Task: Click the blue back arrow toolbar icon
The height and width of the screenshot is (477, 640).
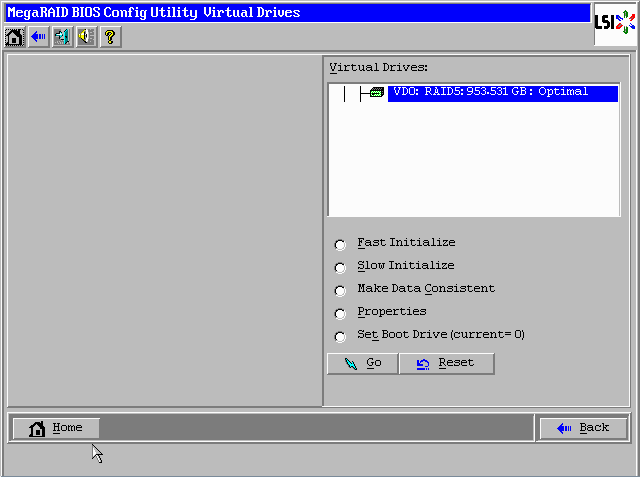Action: coord(39,37)
